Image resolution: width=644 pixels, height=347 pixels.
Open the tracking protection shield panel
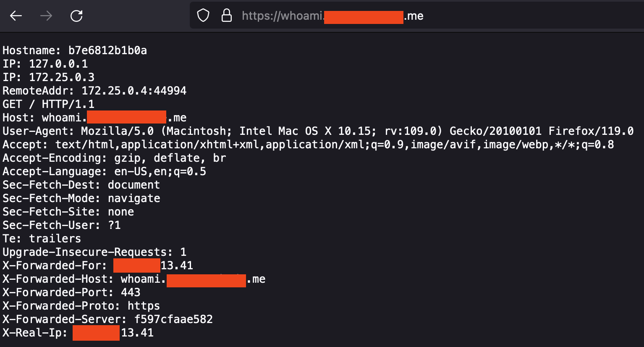pos(203,15)
